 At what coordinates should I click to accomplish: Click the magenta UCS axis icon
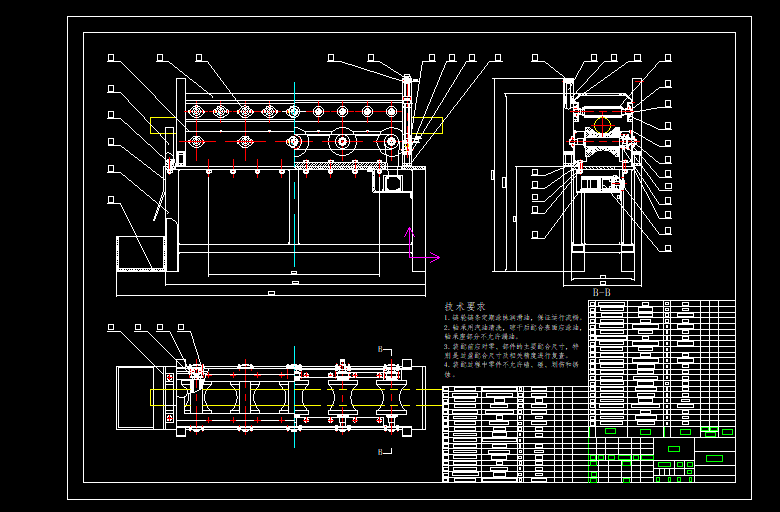pos(424,245)
